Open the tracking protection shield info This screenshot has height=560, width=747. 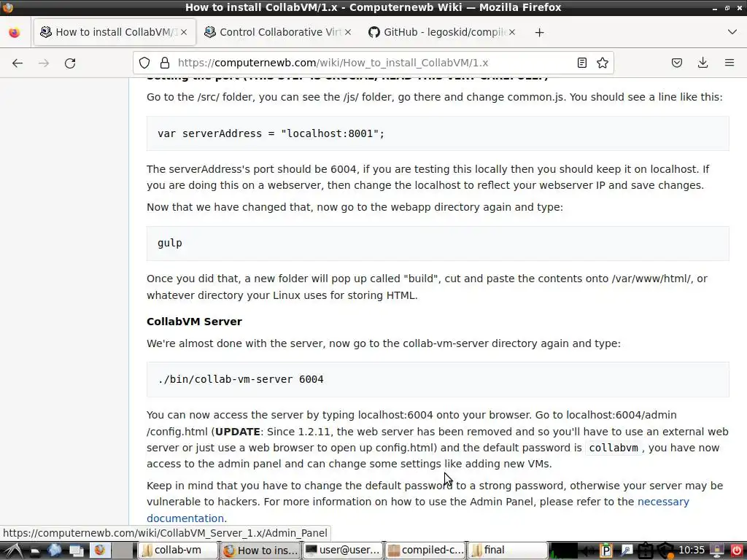[x=144, y=63]
